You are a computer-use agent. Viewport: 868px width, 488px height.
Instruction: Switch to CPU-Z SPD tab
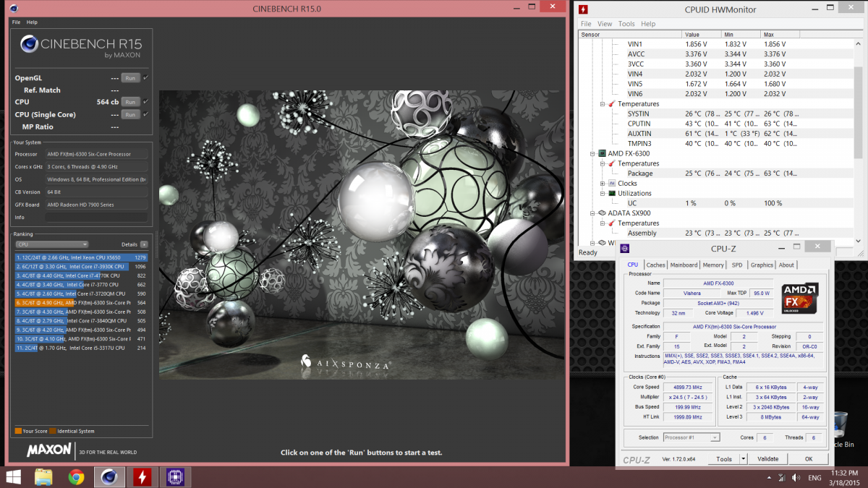point(736,265)
